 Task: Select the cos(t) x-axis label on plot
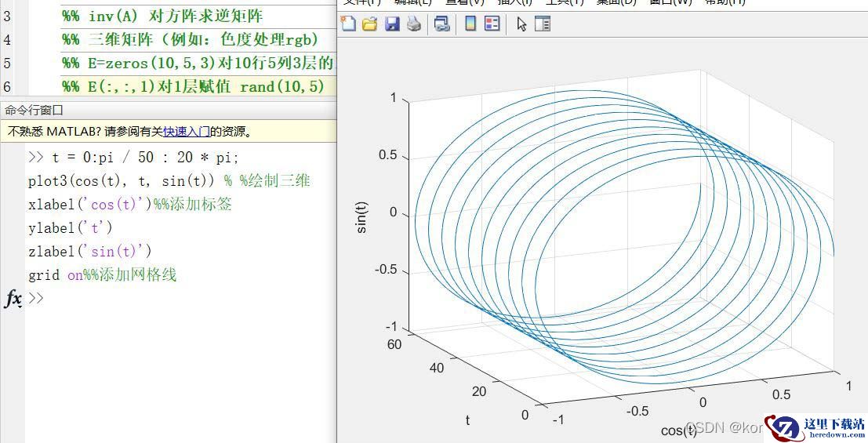(x=677, y=430)
